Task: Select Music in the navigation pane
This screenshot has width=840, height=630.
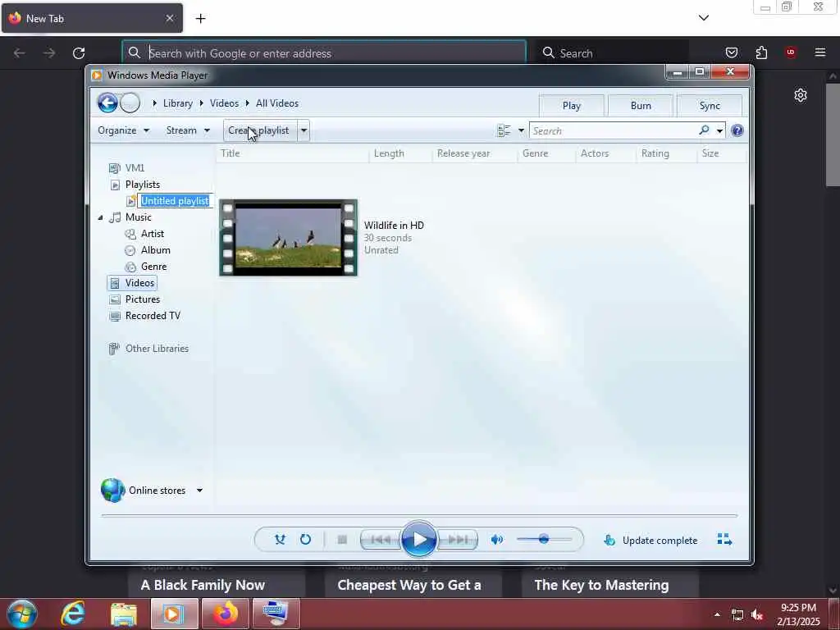Action: coord(138,217)
